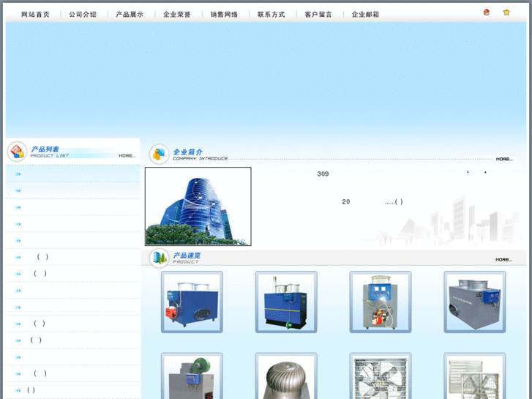Select 企业荣誉 in navigation bar

[x=177, y=14]
